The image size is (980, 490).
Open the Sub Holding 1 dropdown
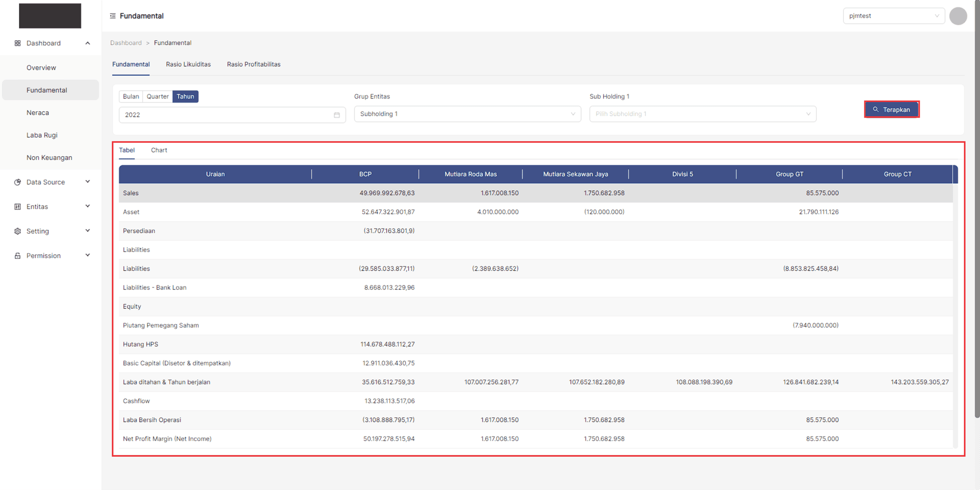point(702,114)
